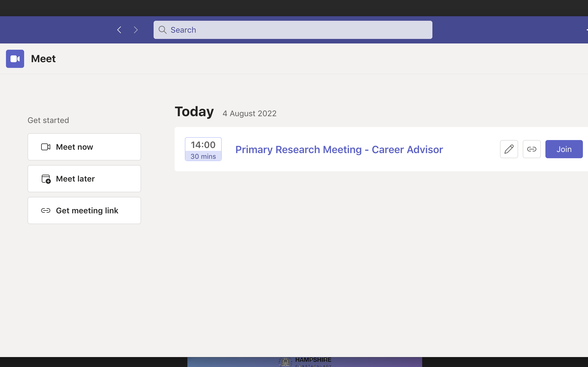Click chain icon in Get meeting link
588x367 pixels.
(46, 210)
